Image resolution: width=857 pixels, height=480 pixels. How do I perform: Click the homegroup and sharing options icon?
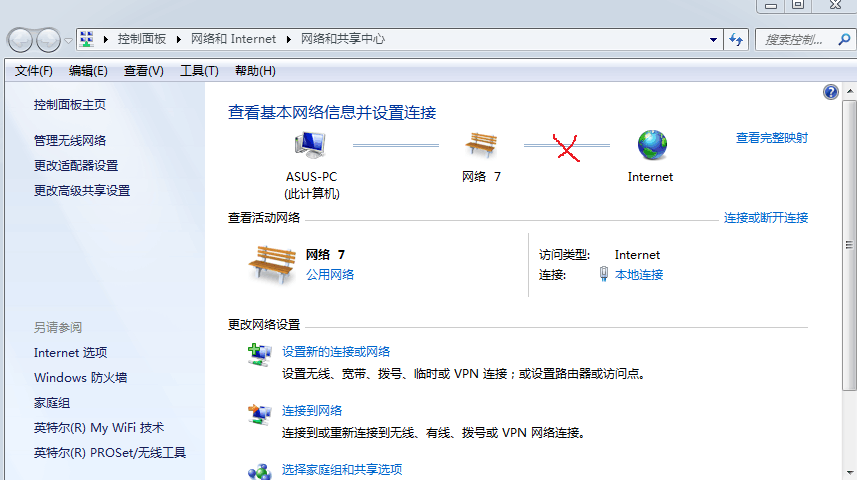[x=259, y=472]
